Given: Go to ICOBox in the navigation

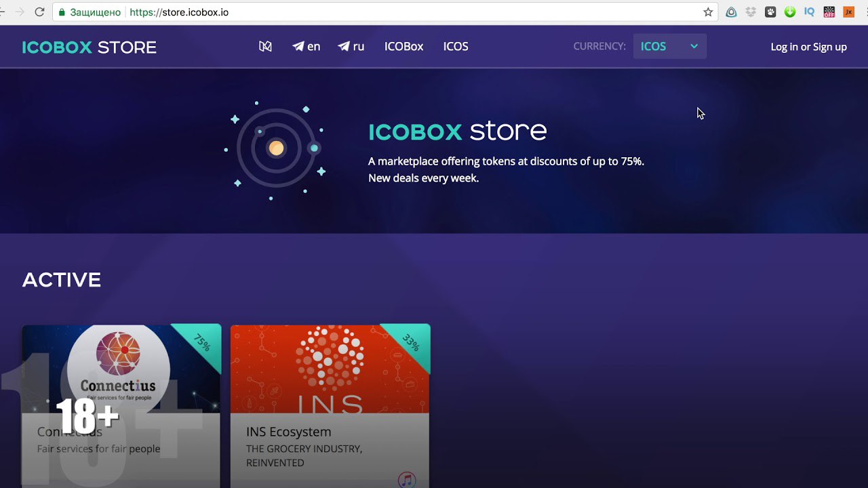Looking at the screenshot, I should coord(403,47).
